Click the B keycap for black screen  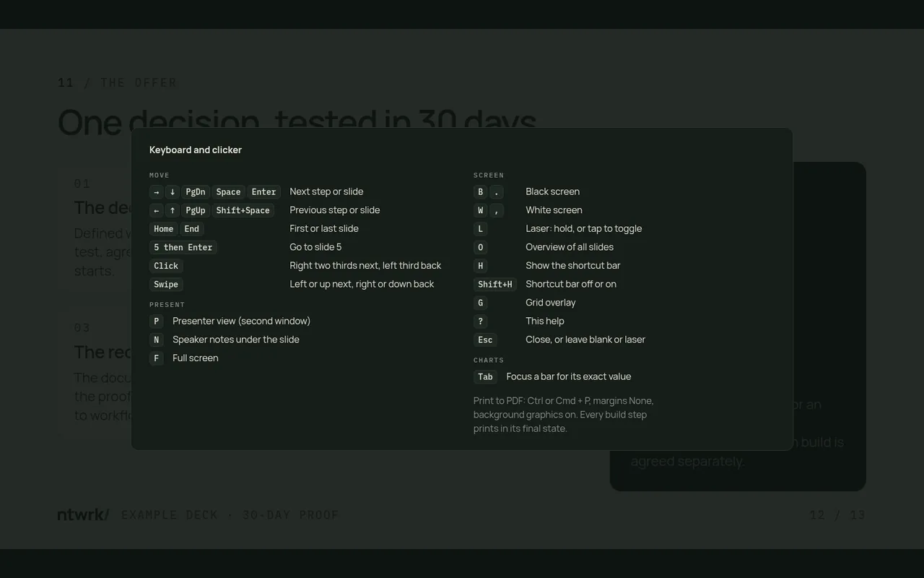click(481, 192)
